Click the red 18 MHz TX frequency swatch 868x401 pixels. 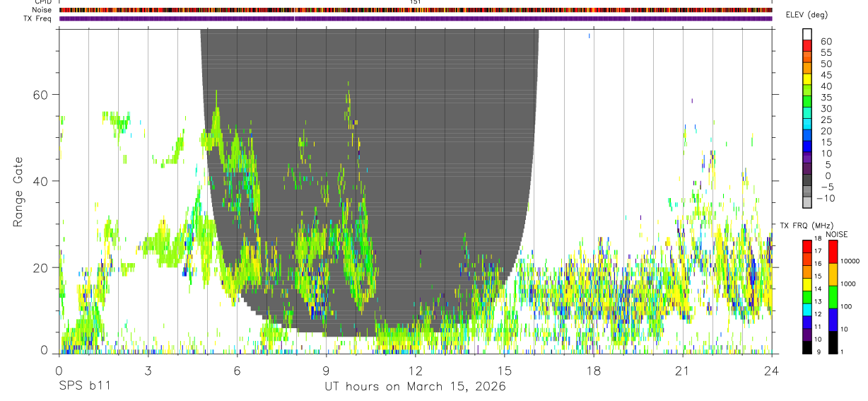(807, 246)
